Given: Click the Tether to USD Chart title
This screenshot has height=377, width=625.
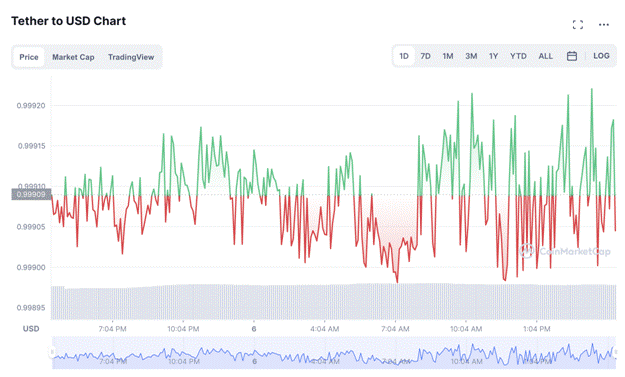Looking at the screenshot, I should pos(68,21).
